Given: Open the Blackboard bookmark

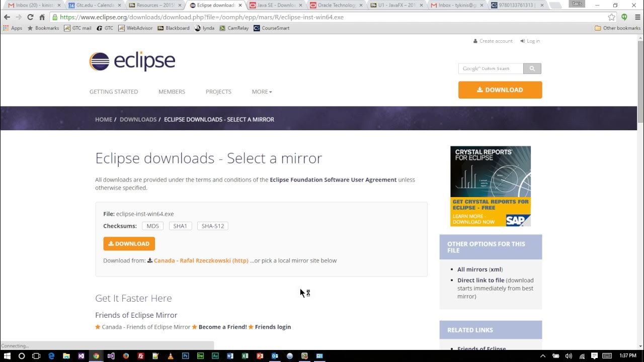Looking at the screenshot, I should pyautogui.click(x=174, y=28).
